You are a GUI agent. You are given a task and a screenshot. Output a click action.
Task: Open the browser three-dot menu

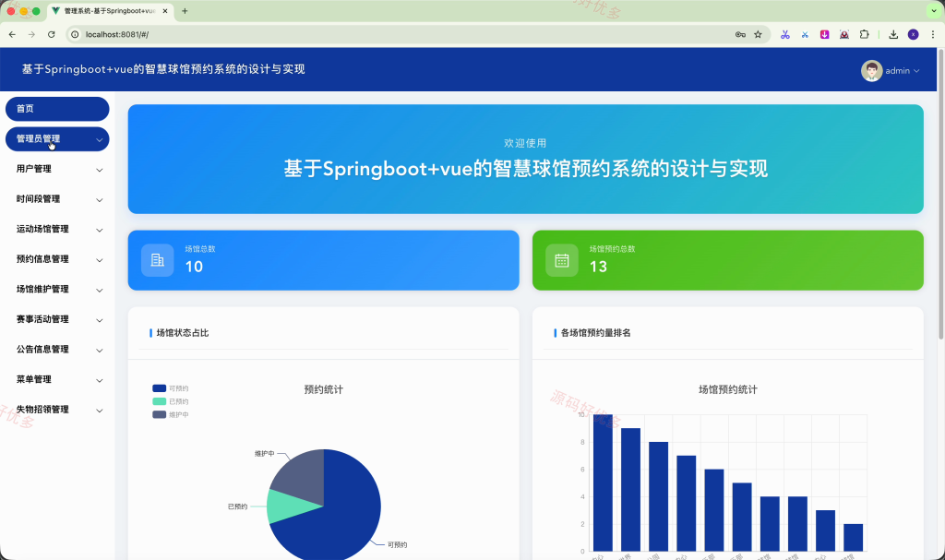click(932, 34)
